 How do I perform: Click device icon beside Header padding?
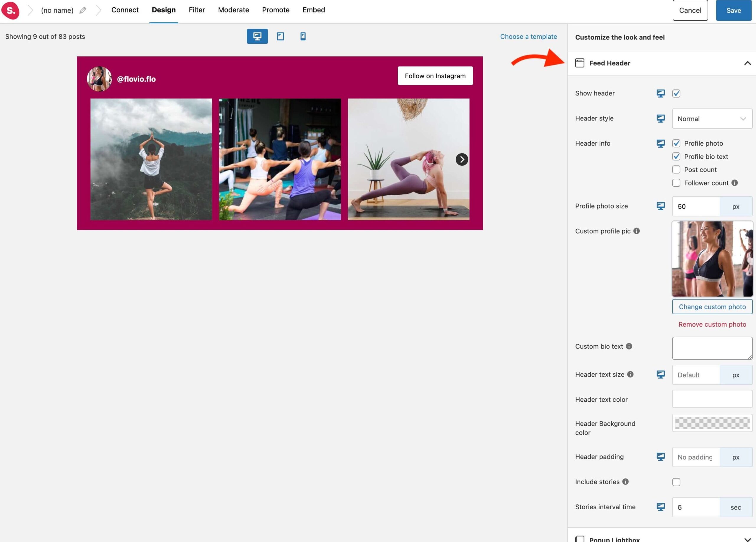point(660,457)
